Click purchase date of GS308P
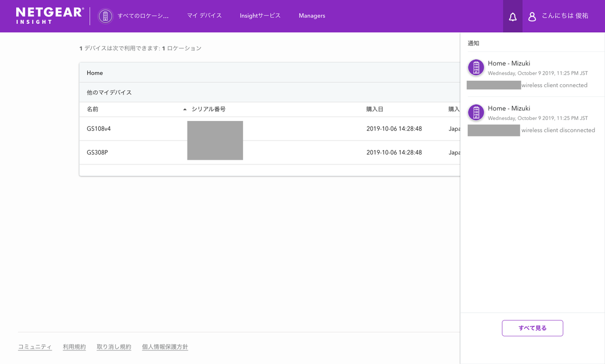 pos(394,152)
